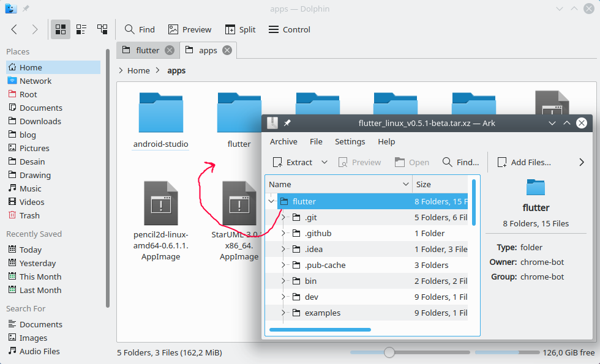Open the Control hamburger menu

pyautogui.click(x=289, y=29)
